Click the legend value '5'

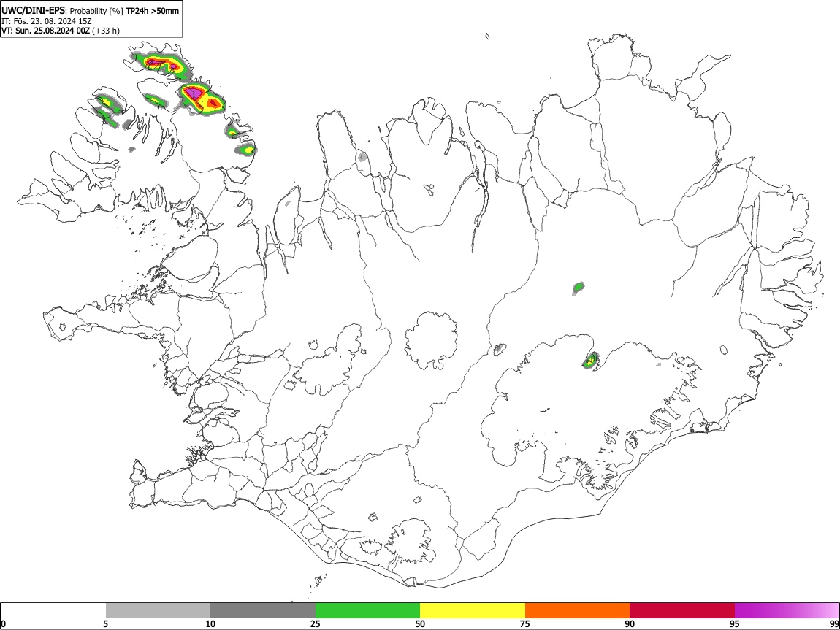(105, 623)
